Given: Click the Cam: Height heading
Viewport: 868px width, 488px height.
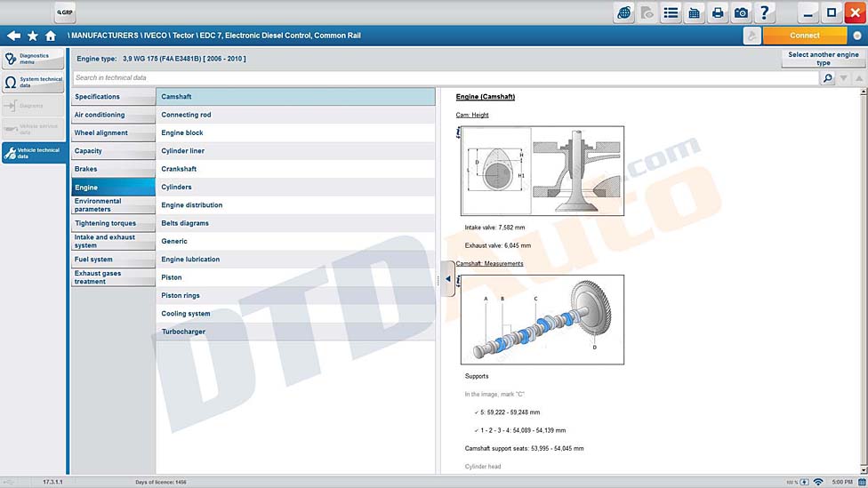Looking at the screenshot, I should (x=472, y=115).
